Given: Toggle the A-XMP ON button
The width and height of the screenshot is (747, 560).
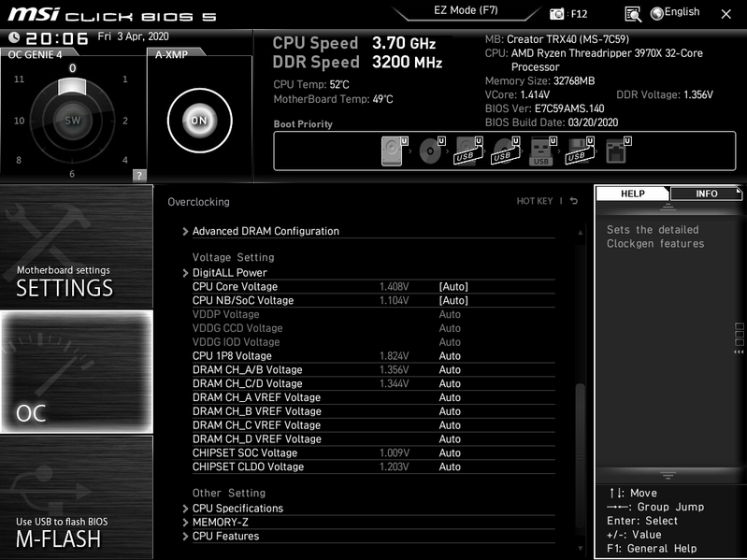Looking at the screenshot, I should pos(200,121).
